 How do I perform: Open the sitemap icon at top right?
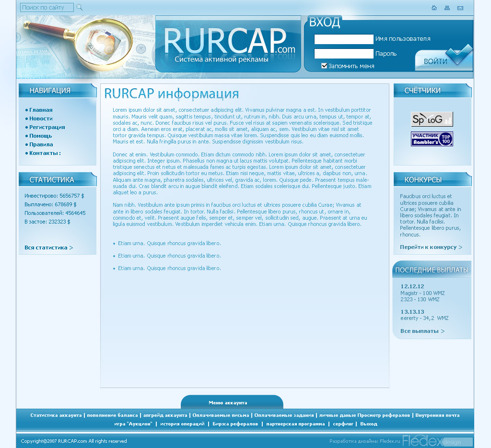pos(447,8)
